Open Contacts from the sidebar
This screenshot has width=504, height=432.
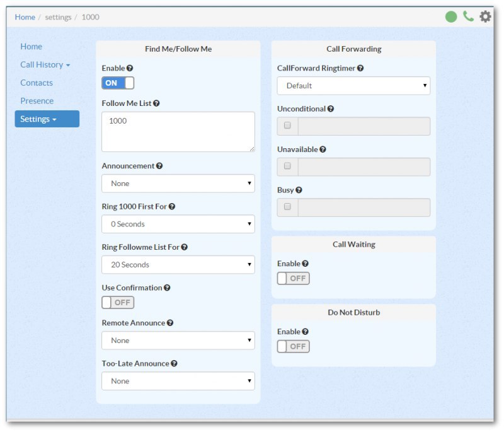37,83
